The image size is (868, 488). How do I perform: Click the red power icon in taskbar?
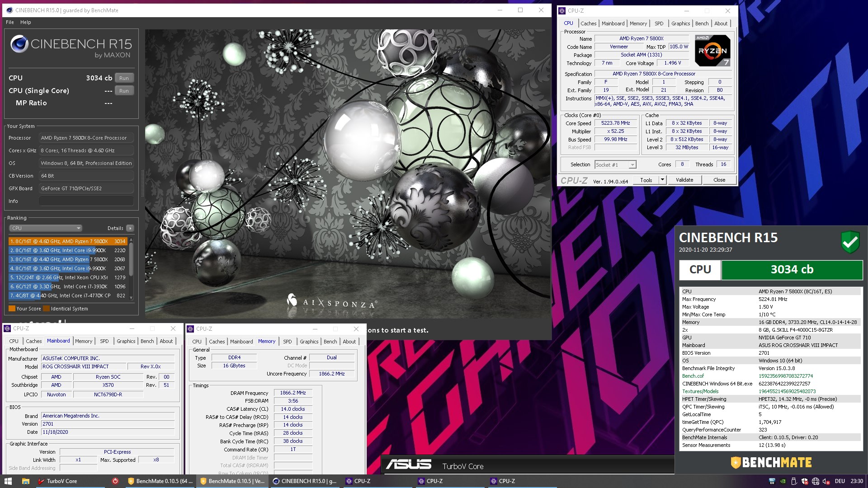[x=115, y=481]
